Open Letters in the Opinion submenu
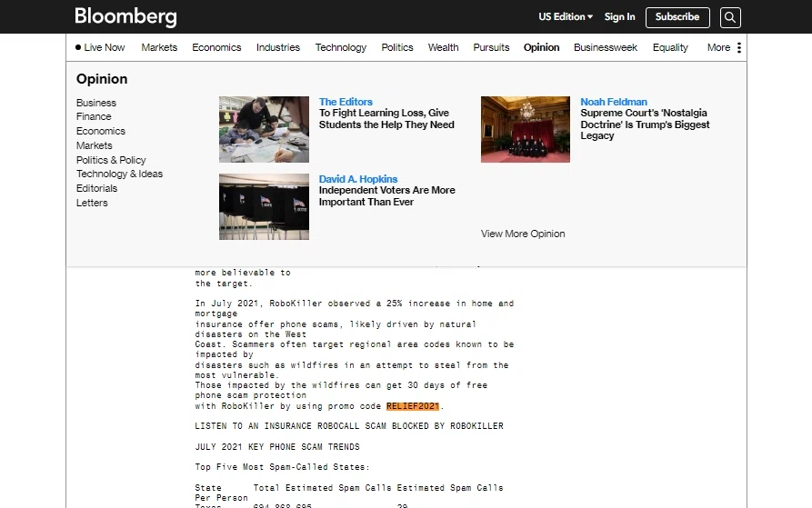This screenshot has height=508, width=812. pos(92,203)
